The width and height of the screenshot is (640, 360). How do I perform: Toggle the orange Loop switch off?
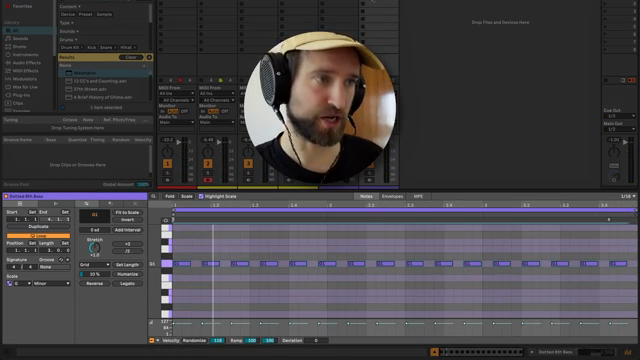pos(38,236)
